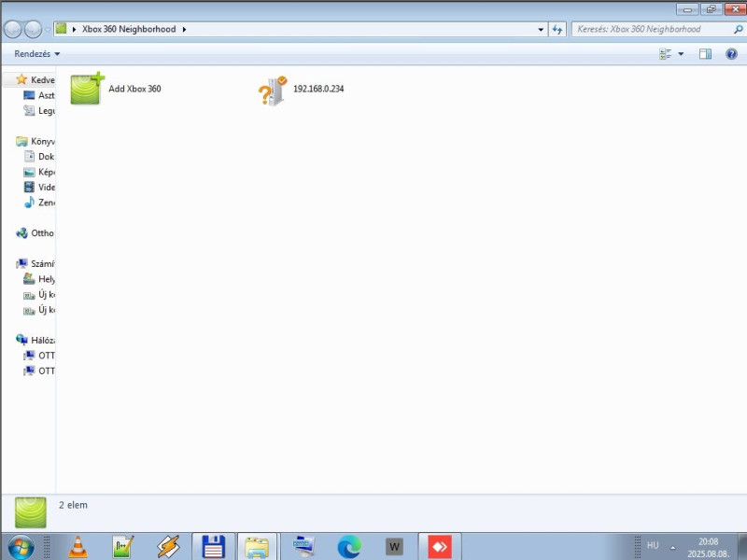Screen dimensions: 747x560
Task: Click the Xbox icon in details pane
Action: click(31, 512)
